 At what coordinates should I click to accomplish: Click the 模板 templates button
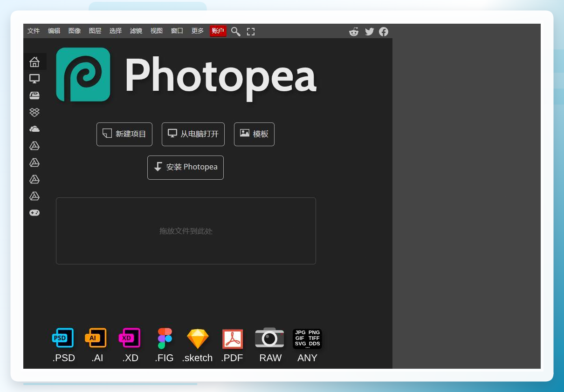click(x=254, y=134)
